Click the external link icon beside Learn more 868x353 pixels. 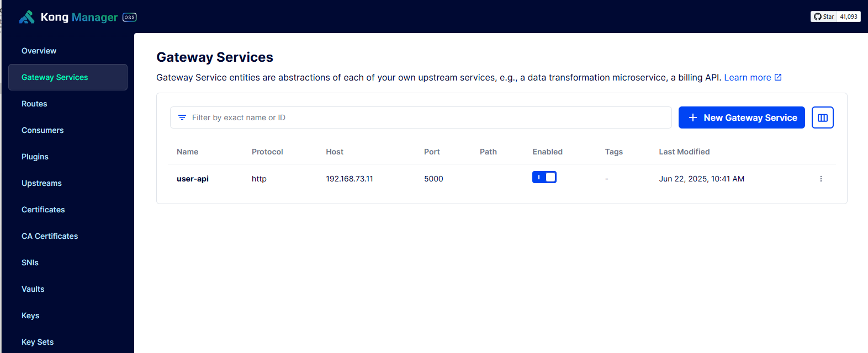point(778,77)
